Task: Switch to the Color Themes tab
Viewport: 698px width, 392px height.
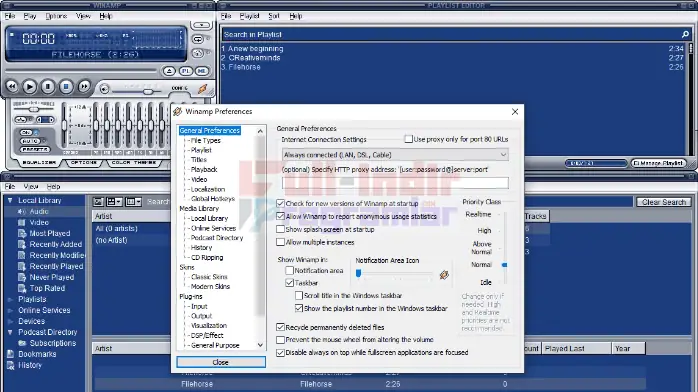Action: pyautogui.click(x=134, y=163)
